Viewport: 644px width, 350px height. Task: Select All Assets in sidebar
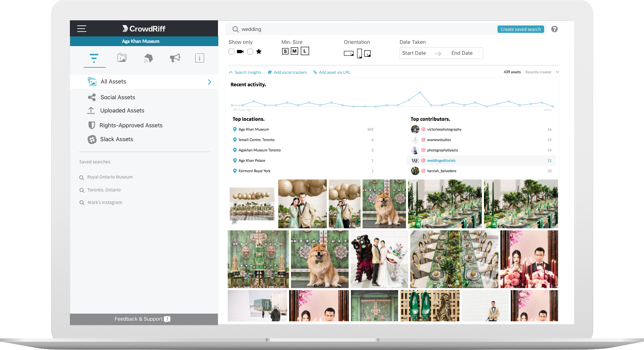tap(144, 82)
